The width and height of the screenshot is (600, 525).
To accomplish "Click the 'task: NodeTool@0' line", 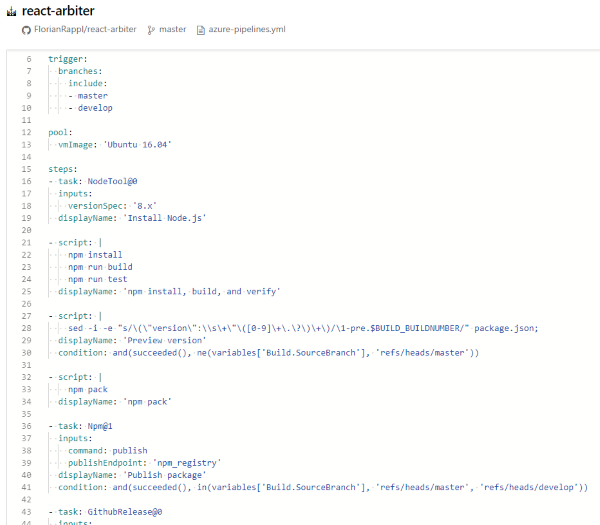I will pos(93,182).
